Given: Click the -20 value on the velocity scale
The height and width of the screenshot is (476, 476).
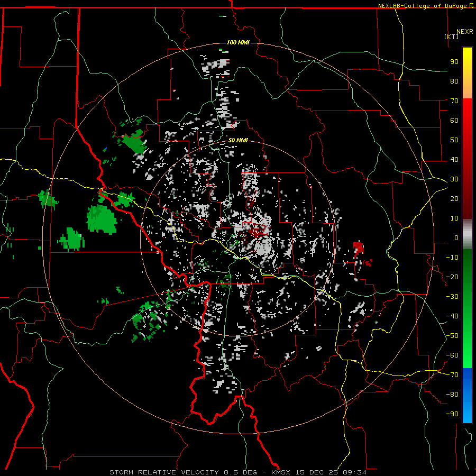Looking at the screenshot, I should click(452, 277).
